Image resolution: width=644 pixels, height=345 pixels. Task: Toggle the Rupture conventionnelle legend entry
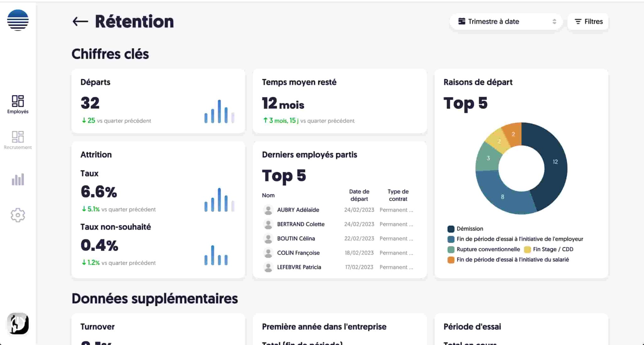488,249
